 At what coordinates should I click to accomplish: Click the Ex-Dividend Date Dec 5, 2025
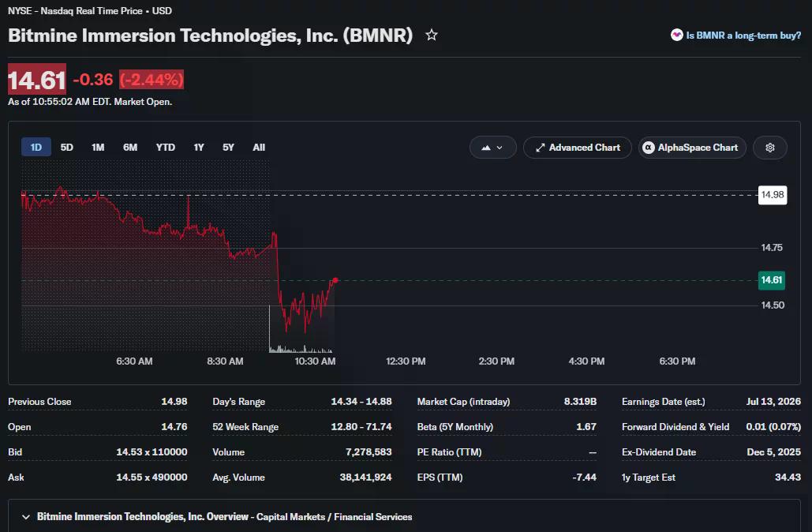(773, 451)
